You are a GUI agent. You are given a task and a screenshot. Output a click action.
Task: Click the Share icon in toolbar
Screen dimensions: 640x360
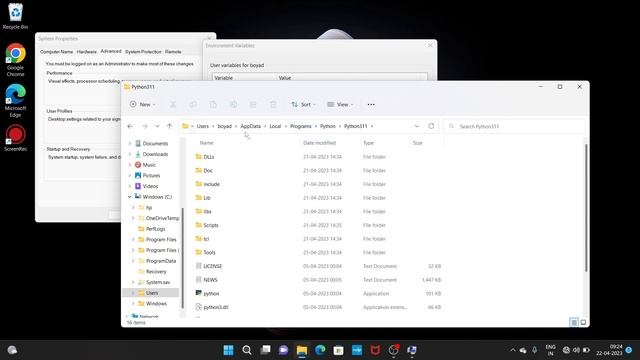point(253,104)
